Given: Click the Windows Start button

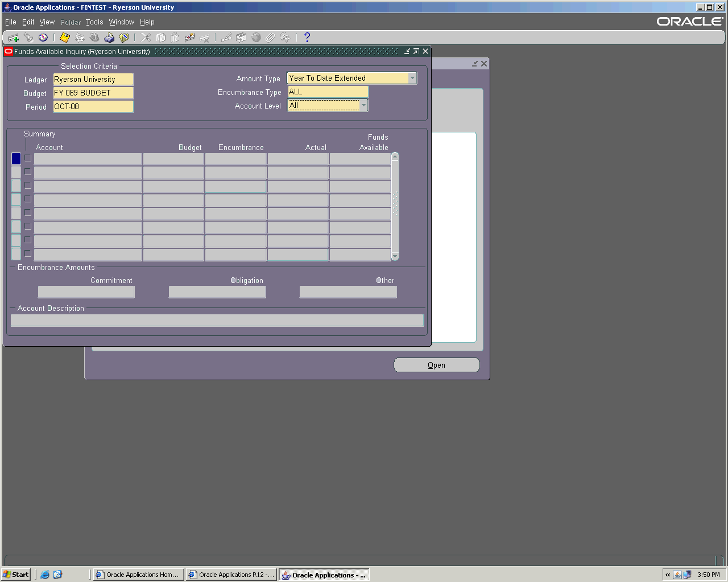Looking at the screenshot, I should (x=16, y=575).
